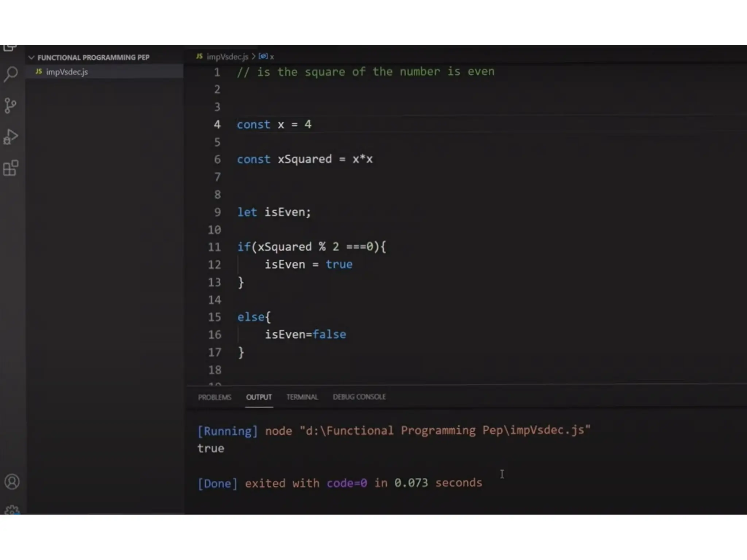Image resolution: width=747 pixels, height=560 pixels.
Task: Place cursor on the const xSquared line
Action: 305,159
